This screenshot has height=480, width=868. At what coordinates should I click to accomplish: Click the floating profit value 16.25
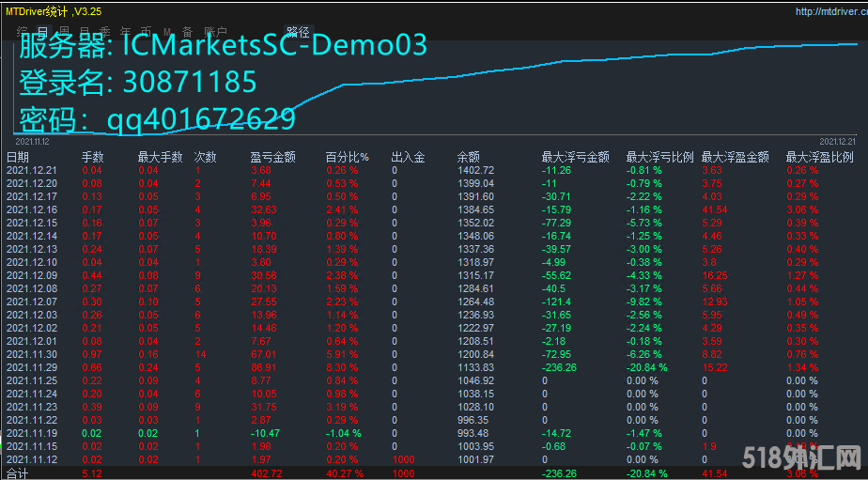pos(714,276)
